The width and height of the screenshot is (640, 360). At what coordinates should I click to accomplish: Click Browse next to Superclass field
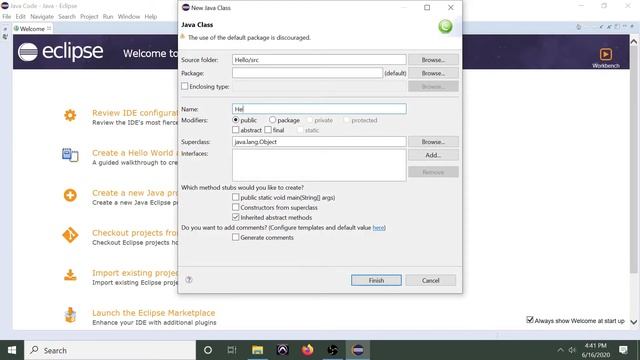click(x=433, y=142)
